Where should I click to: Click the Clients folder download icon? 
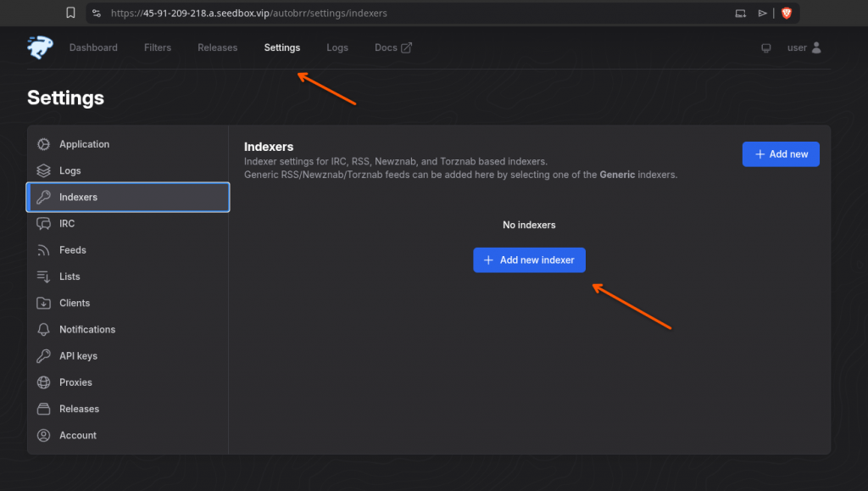click(44, 303)
